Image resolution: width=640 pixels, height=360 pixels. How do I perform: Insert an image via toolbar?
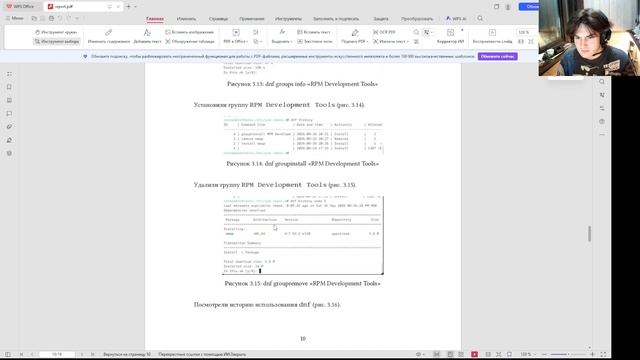tap(189, 32)
